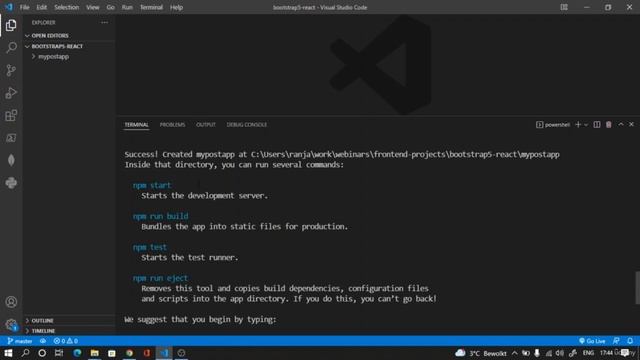
Task: Open the Accounts icon
Action: [11, 302]
